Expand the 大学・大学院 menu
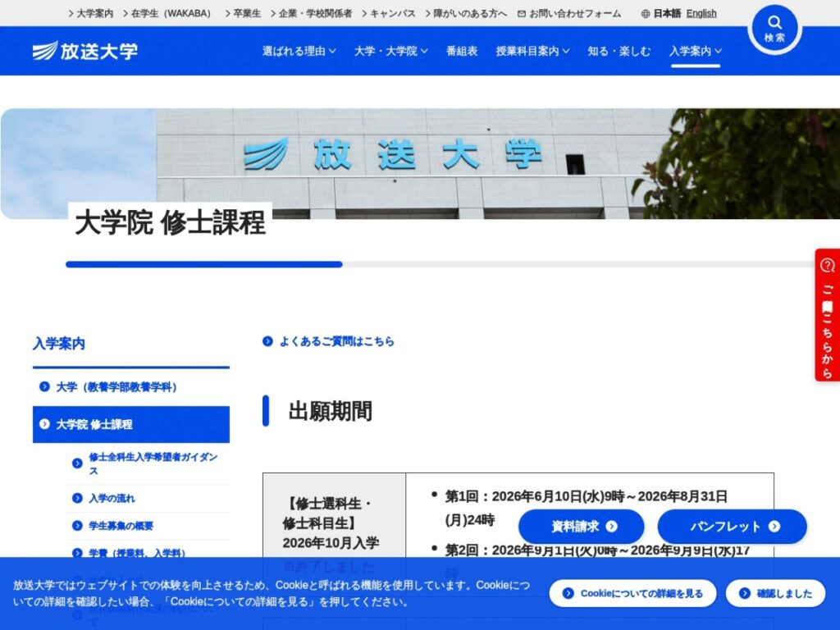This screenshot has height=630, width=840. pyautogui.click(x=391, y=51)
